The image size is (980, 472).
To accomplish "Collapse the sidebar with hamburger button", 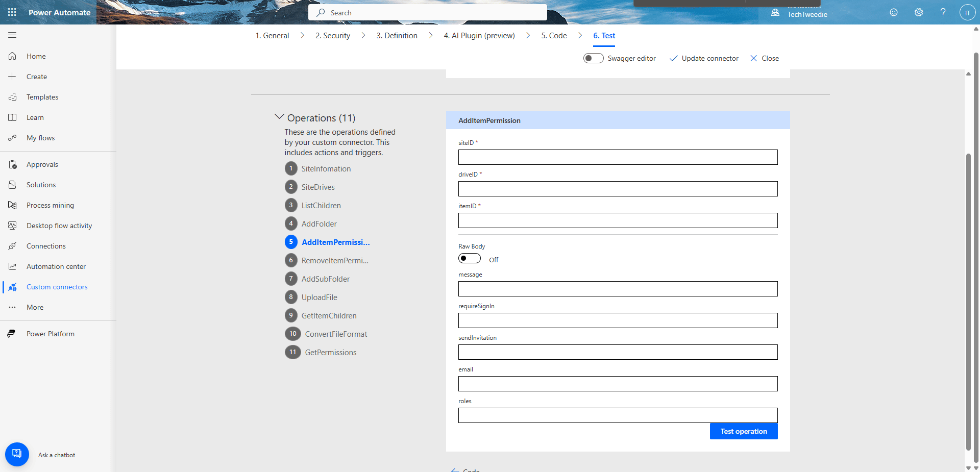I will pos(12,35).
